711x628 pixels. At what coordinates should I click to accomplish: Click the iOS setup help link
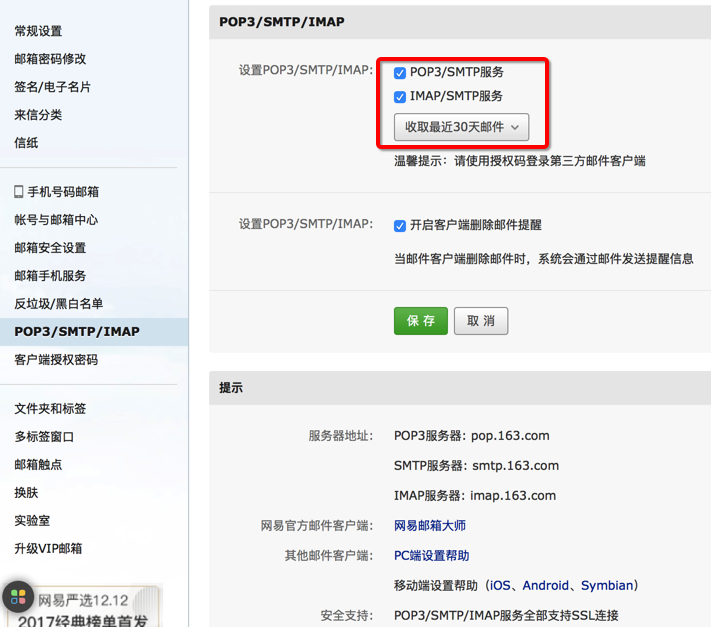pyautogui.click(x=500, y=585)
